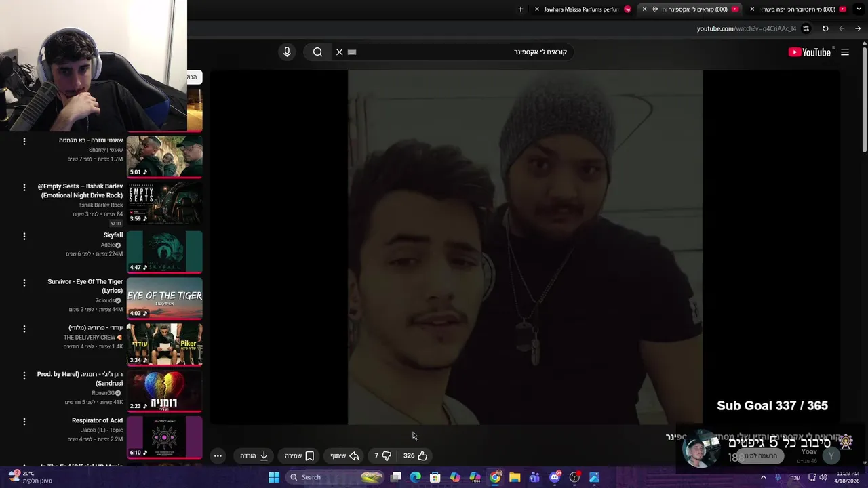
Task: Open the YouTube hamburger guide menu
Action: [x=845, y=52]
